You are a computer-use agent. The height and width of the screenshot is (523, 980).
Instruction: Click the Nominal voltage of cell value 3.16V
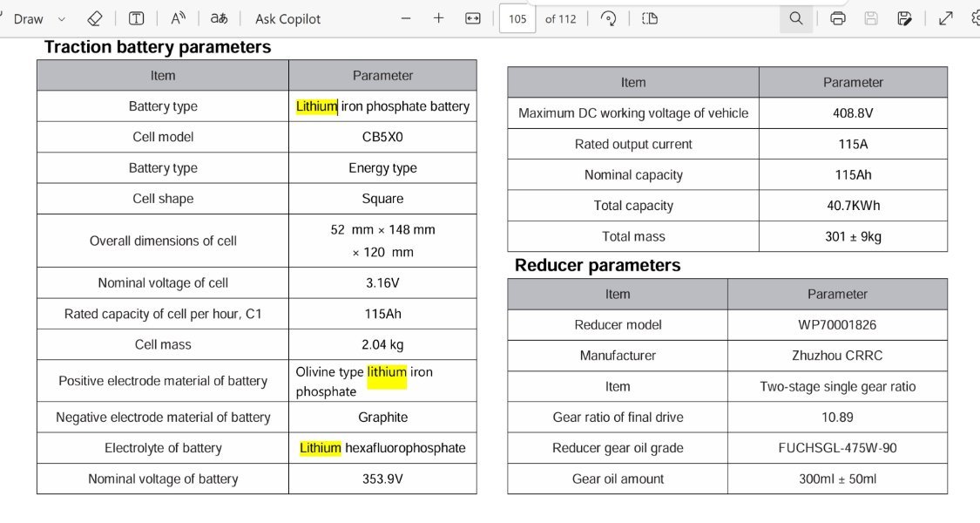[x=382, y=282]
